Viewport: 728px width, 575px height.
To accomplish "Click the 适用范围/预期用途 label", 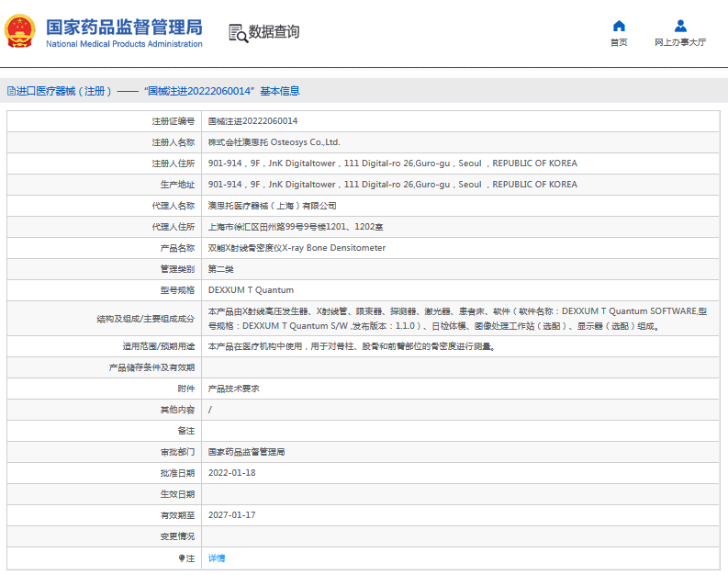I will point(159,346).
